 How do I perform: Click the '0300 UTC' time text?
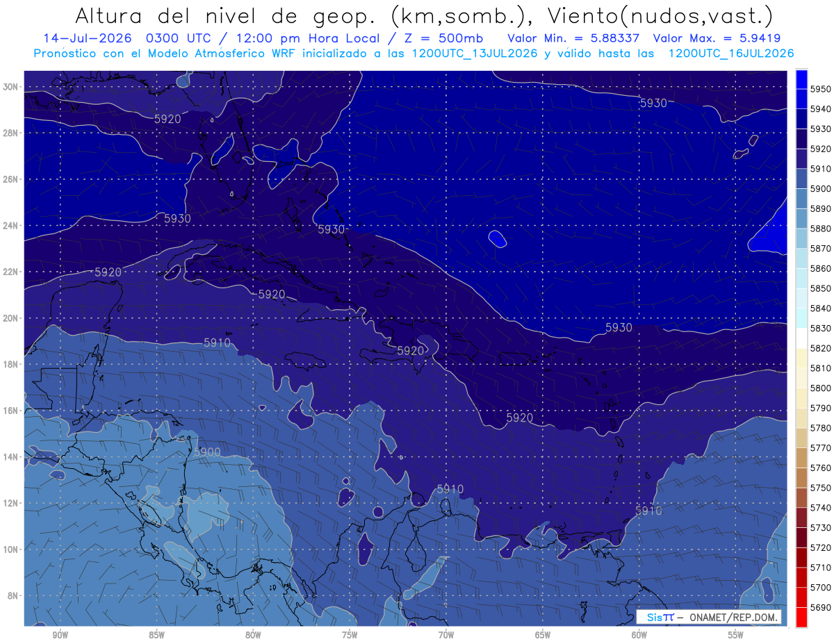(179, 38)
